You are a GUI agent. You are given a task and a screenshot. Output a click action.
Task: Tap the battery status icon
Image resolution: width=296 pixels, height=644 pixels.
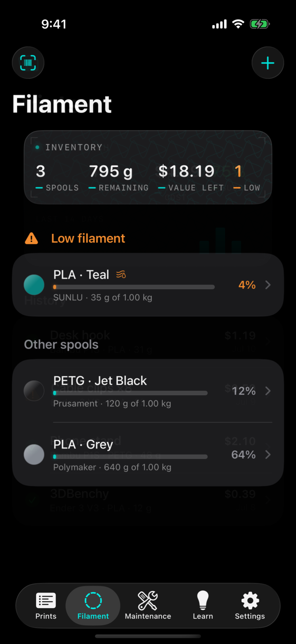tap(260, 24)
